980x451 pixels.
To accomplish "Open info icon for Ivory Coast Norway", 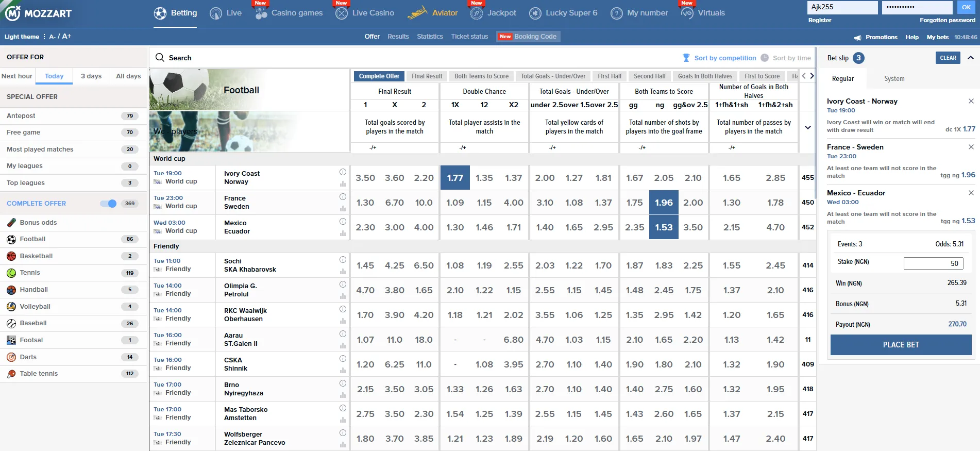I will tap(343, 172).
